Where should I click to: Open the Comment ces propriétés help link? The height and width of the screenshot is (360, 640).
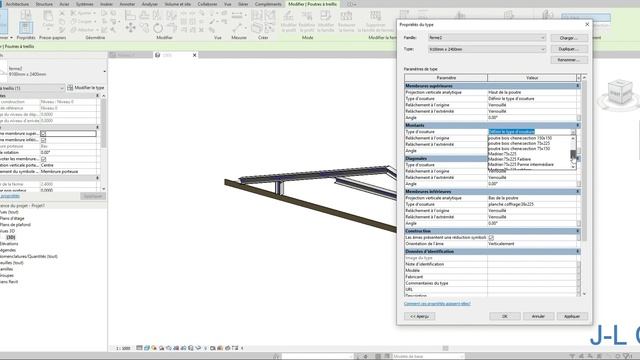(437, 304)
